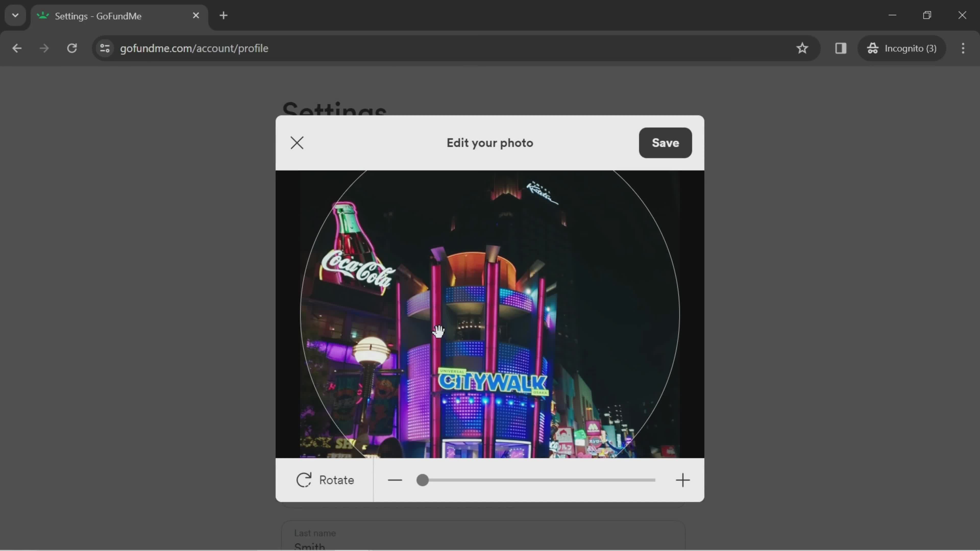Rotate the photo

pyautogui.click(x=325, y=480)
